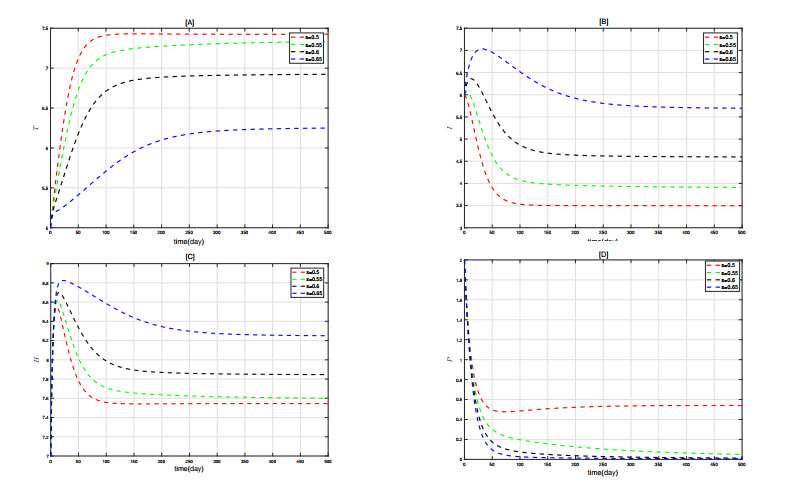Viewport: 809px width, 484px height.
Task: Click the time(day) x-axis label of plot [A]
Action: [189, 241]
